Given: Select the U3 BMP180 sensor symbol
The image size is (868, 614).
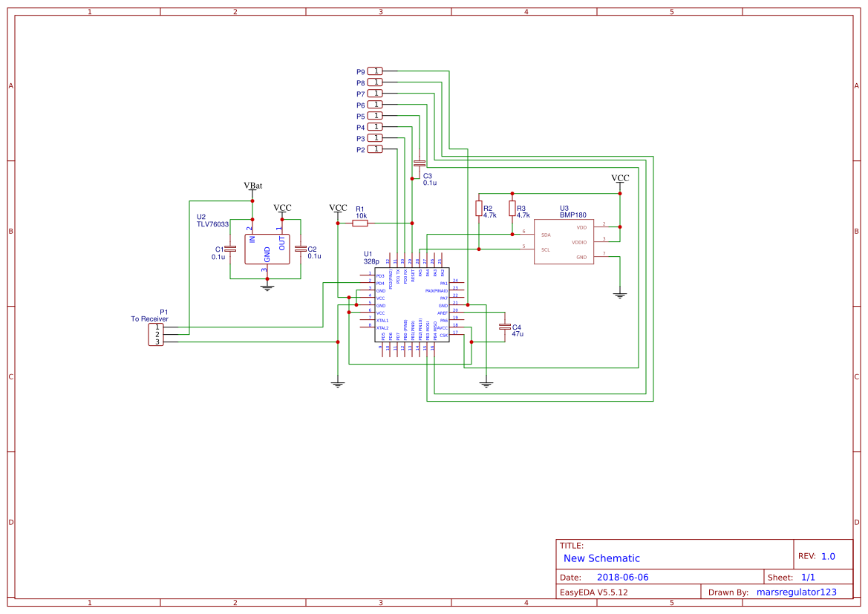Looking at the screenshot, I should 564,241.
